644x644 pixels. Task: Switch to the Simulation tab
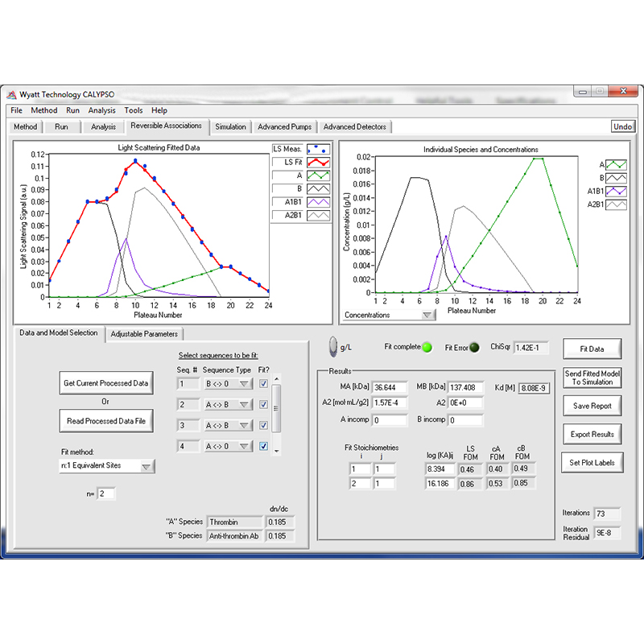(x=230, y=127)
